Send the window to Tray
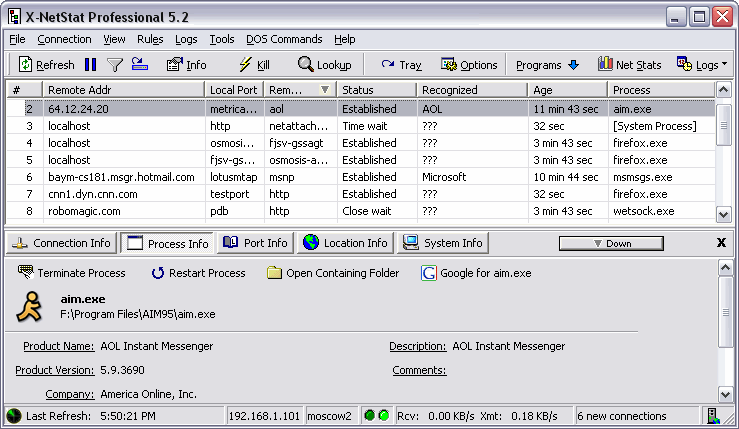This screenshot has height=429, width=739. (x=401, y=65)
